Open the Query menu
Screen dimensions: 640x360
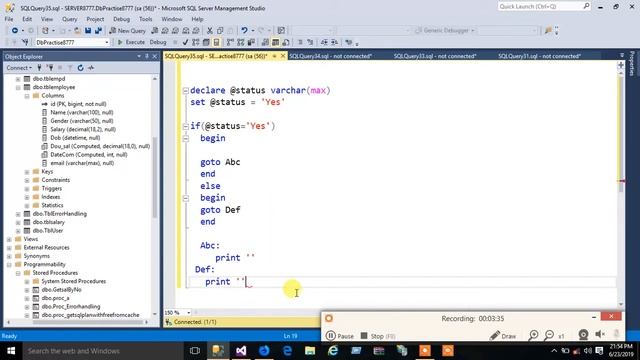point(69,19)
